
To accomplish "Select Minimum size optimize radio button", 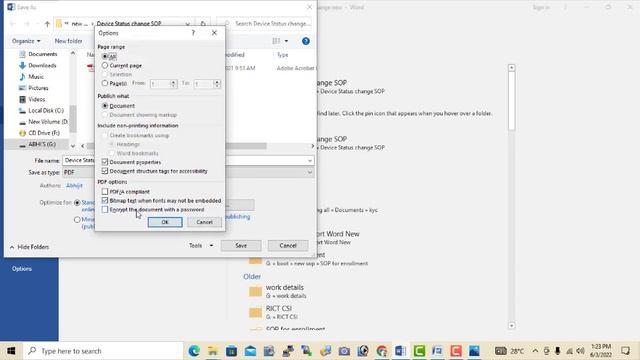I will pos(77,220).
